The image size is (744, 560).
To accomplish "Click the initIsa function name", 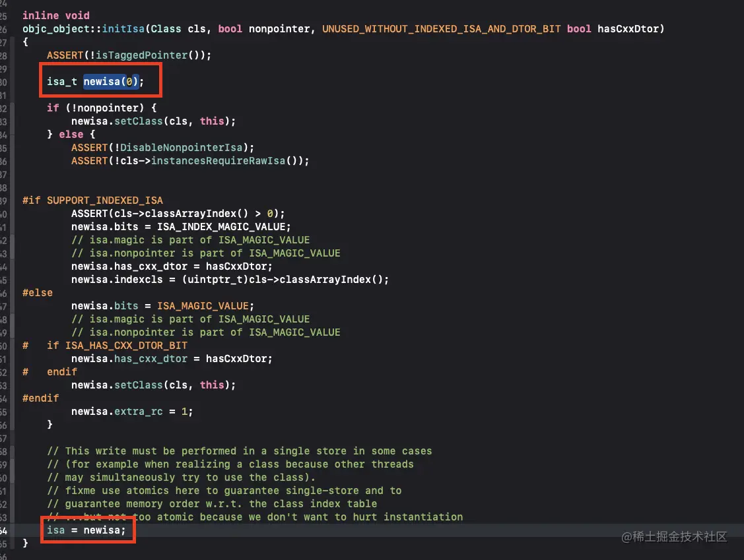I will [123, 29].
